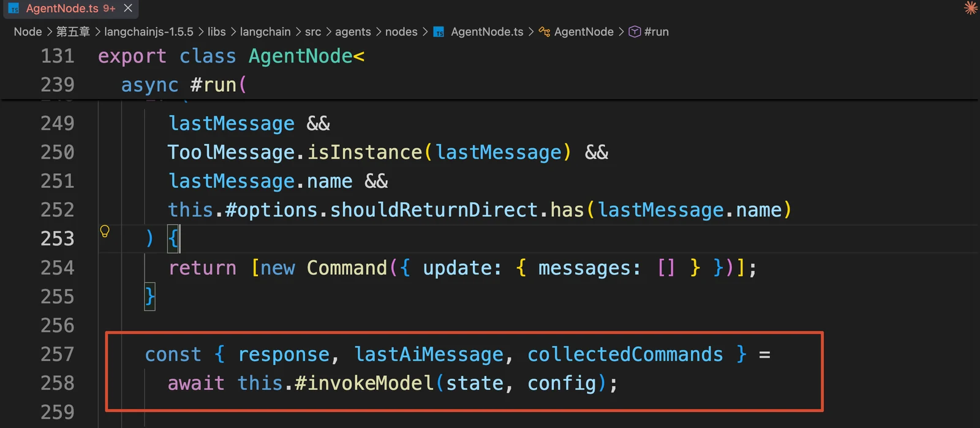Image resolution: width=980 pixels, height=428 pixels.
Task: Click line number 254 in the gutter
Action: pos(58,268)
